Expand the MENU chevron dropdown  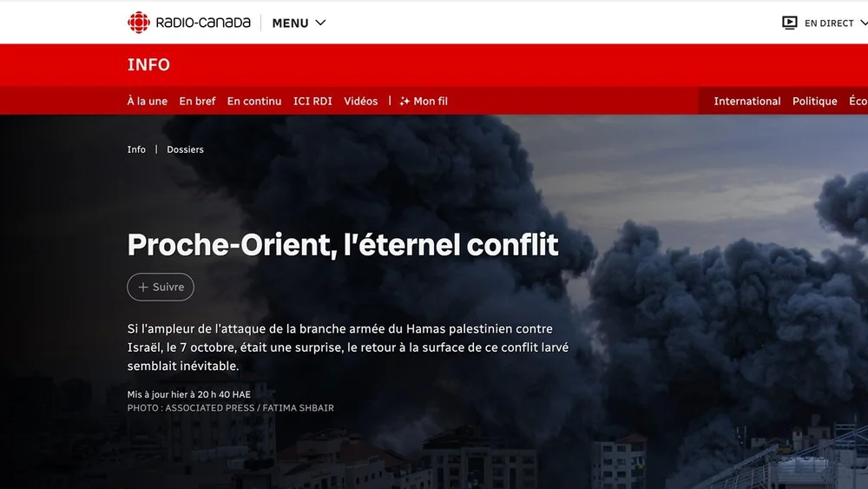click(x=320, y=23)
